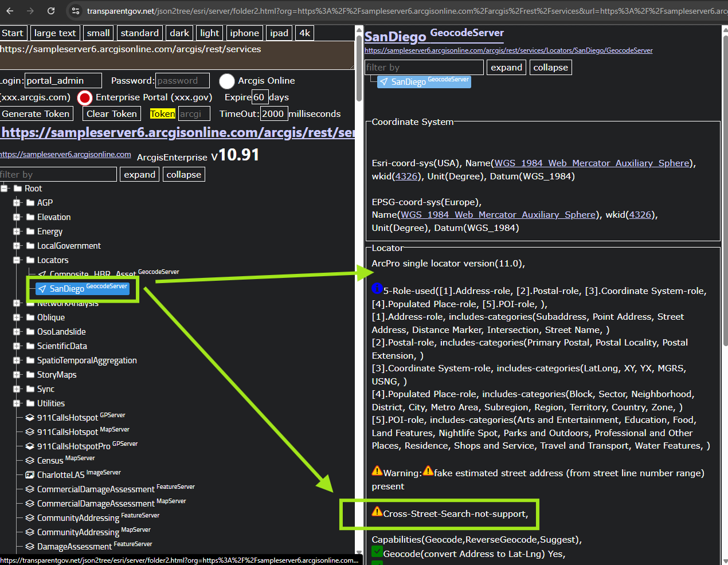Click the Census MapServer layers icon
Screen dimensions: 728x565
pyautogui.click(x=30, y=461)
